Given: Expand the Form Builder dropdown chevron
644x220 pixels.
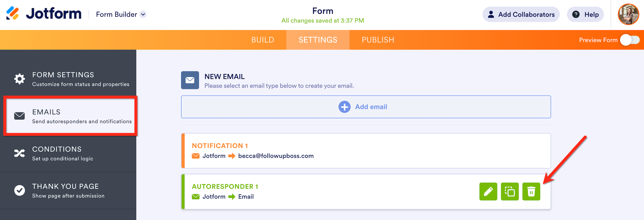Looking at the screenshot, I should coord(143,15).
